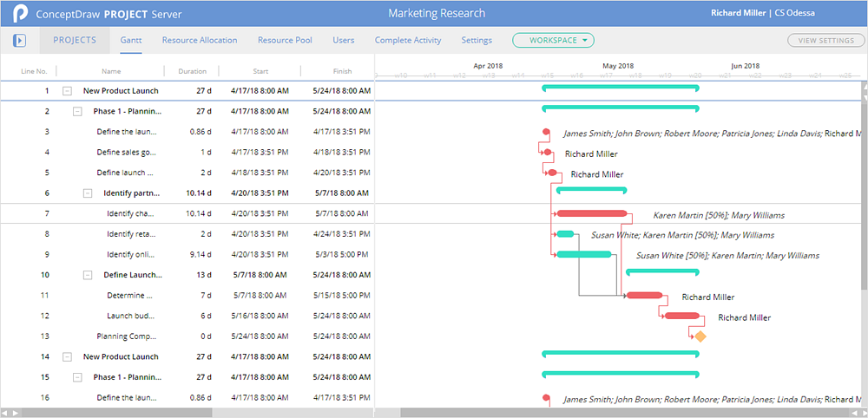Screen dimensions: 868x418
Task: Open the PROJECTS section
Action: click(x=75, y=40)
